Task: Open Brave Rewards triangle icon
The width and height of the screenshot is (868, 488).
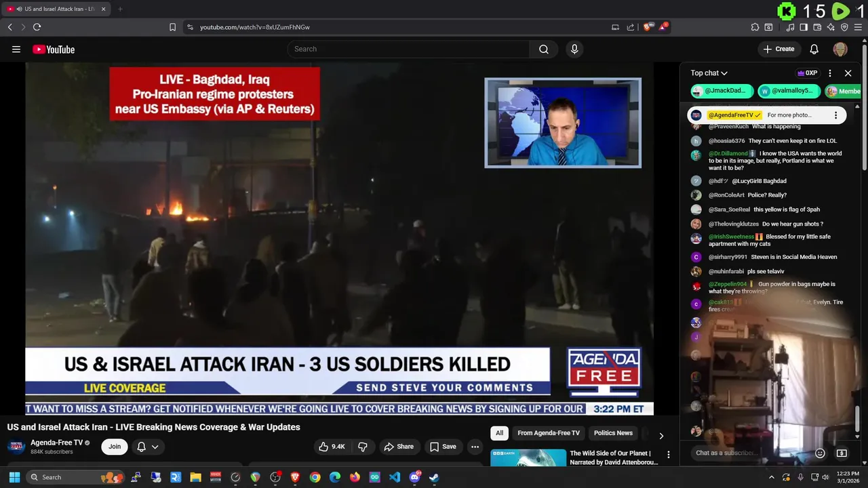Action: click(x=663, y=27)
